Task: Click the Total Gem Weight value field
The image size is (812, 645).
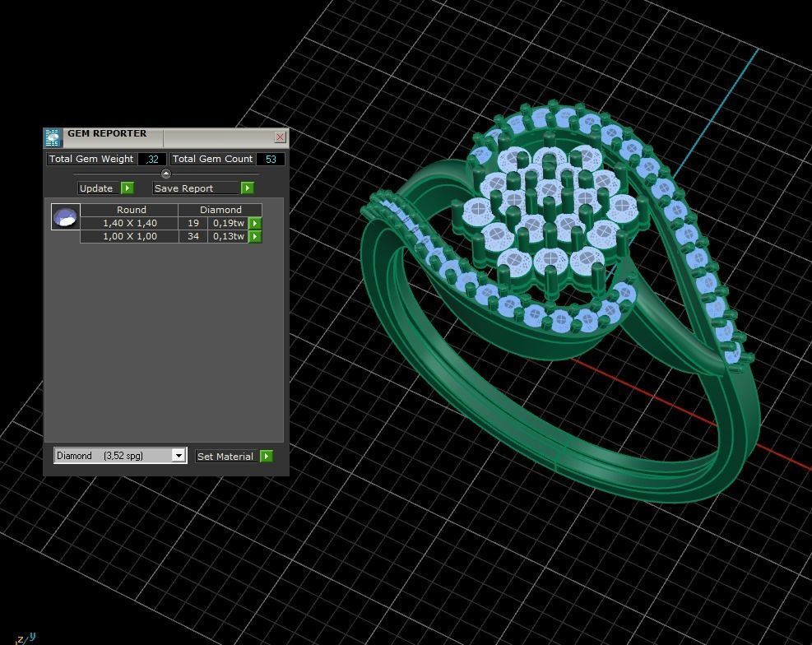Action: (x=152, y=160)
